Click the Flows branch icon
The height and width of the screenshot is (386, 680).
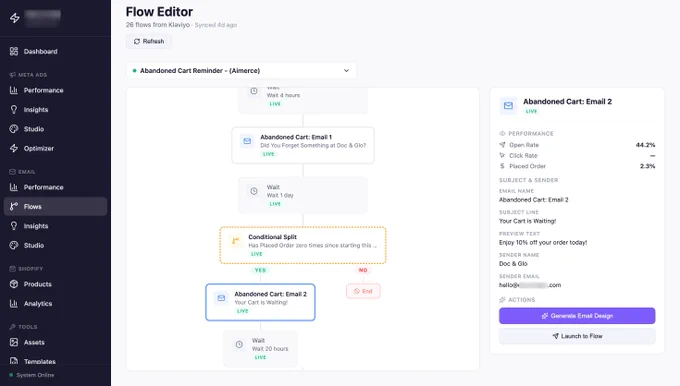pyautogui.click(x=14, y=206)
